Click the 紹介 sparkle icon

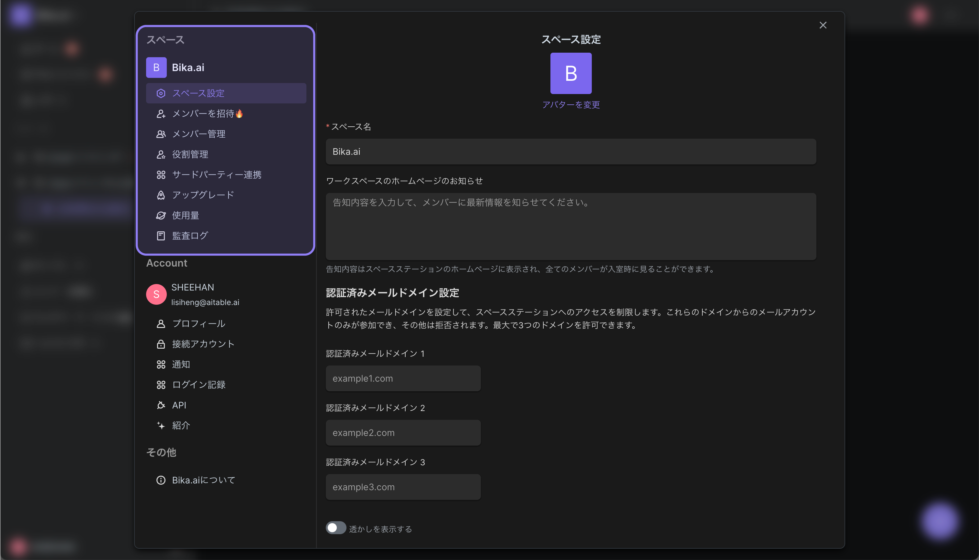click(x=161, y=426)
